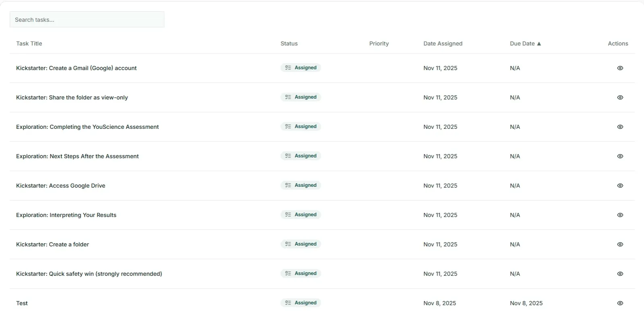Click the Status column header

[289, 43]
